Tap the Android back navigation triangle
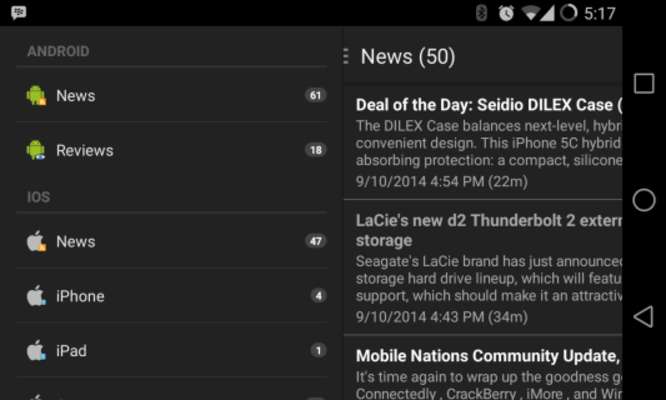The image size is (666, 400). (643, 316)
